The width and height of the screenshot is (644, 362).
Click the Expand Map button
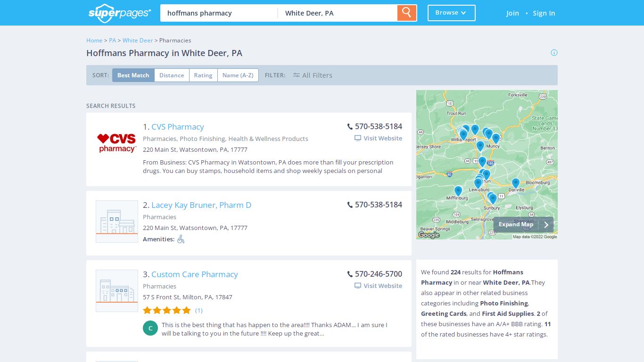tap(523, 224)
